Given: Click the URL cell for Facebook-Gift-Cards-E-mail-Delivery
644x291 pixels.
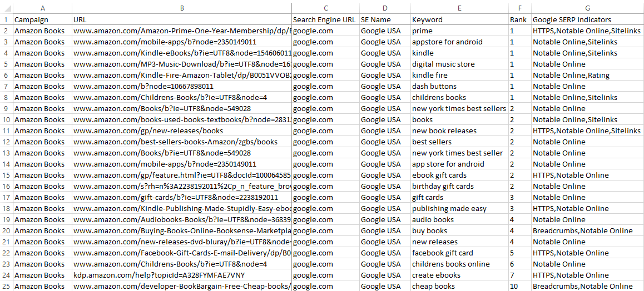Looking at the screenshot, I should point(182,253).
